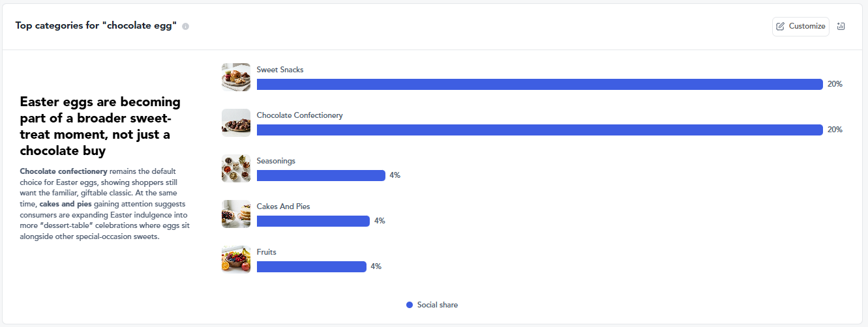Screen dimensions: 868x327
Task: Select the Cakes And Pies bar
Action: (x=313, y=221)
